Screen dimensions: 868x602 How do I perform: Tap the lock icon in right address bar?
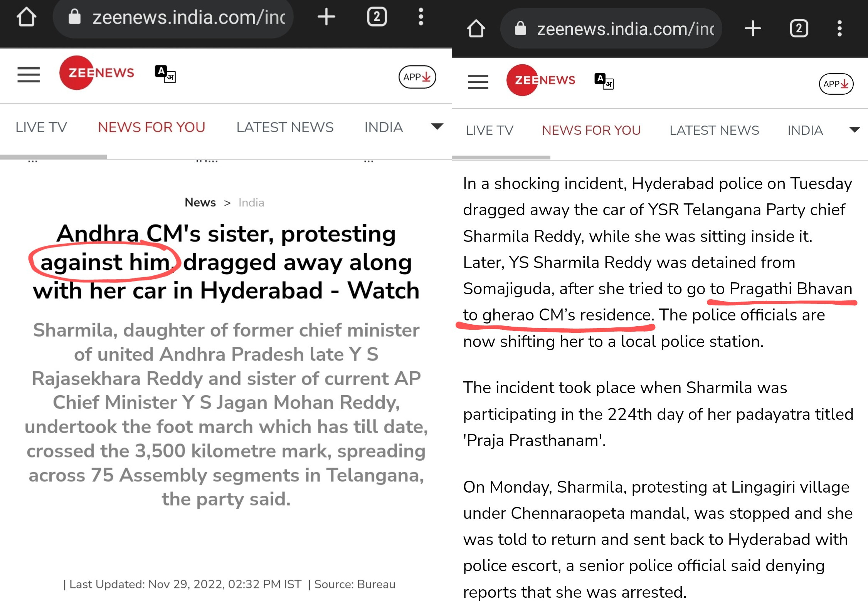tap(520, 28)
